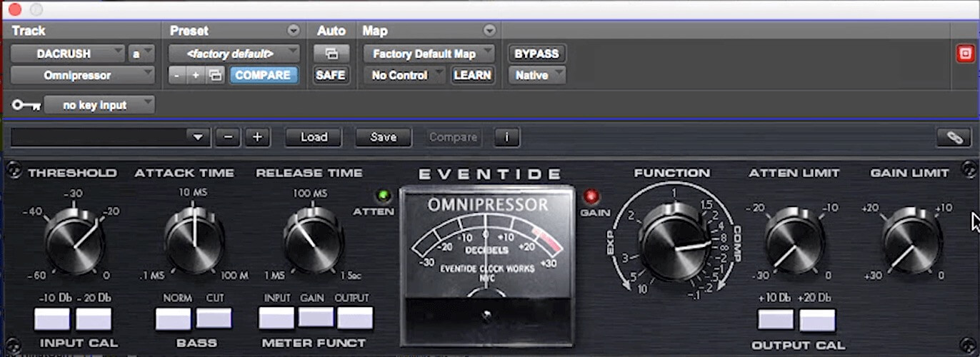980x357 pixels.
Task: Open the info 'i' button
Action: tap(507, 137)
